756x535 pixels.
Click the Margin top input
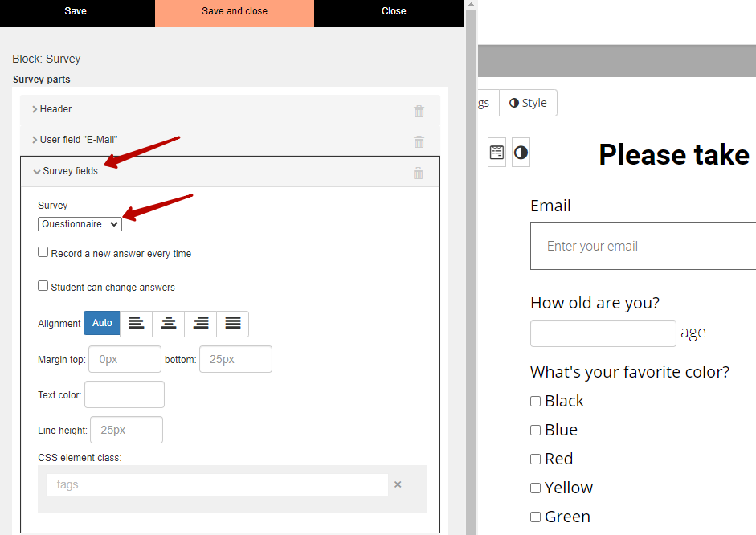(125, 359)
